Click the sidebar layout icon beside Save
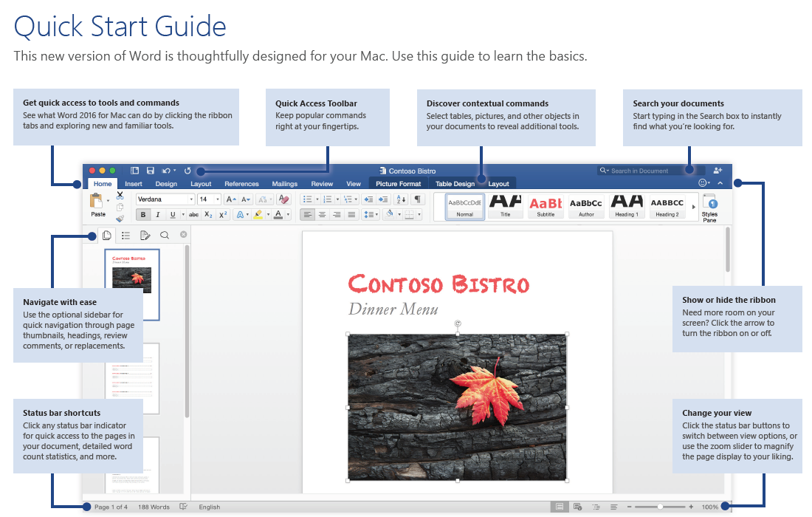The width and height of the screenshot is (812, 517). coord(134,171)
